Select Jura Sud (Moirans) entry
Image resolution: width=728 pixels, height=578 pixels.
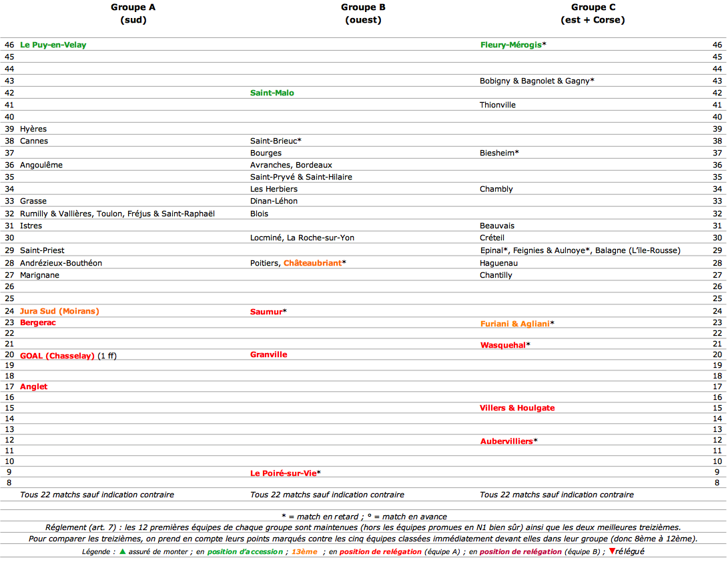59,312
